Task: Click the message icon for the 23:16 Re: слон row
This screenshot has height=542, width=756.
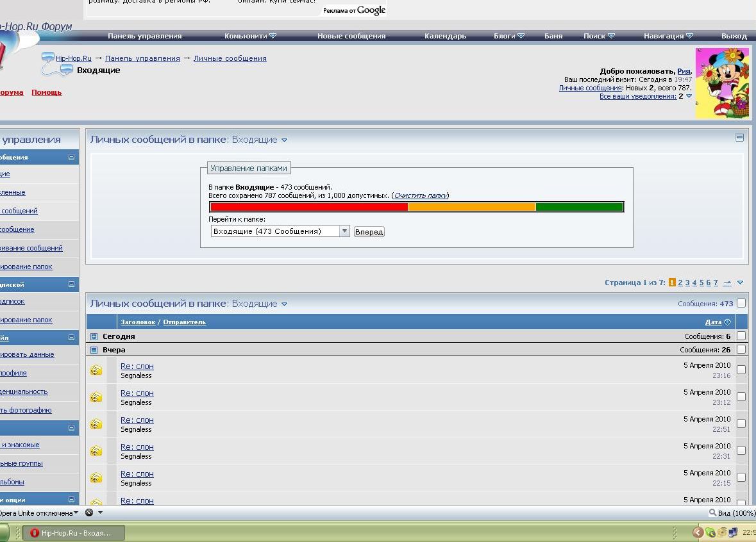Action: coord(96,370)
